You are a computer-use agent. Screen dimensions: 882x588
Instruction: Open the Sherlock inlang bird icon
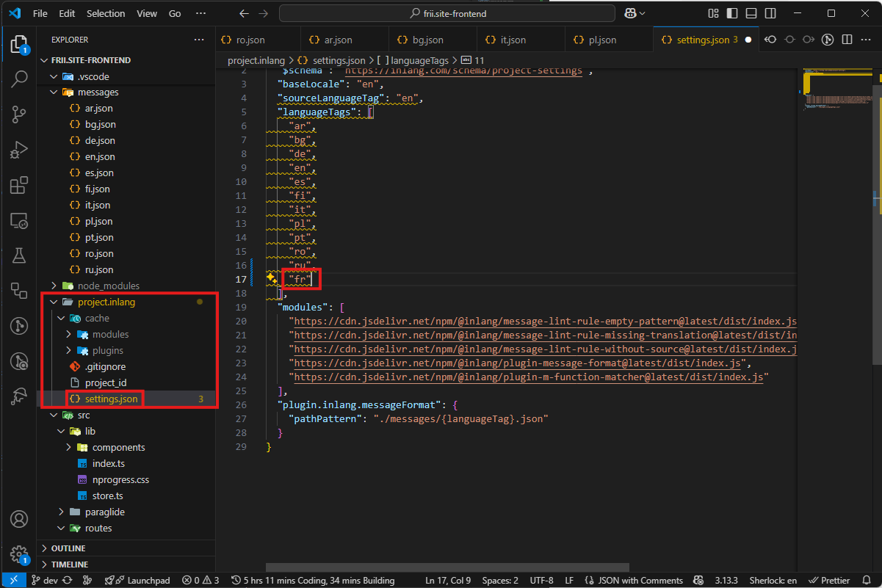point(18,396)
